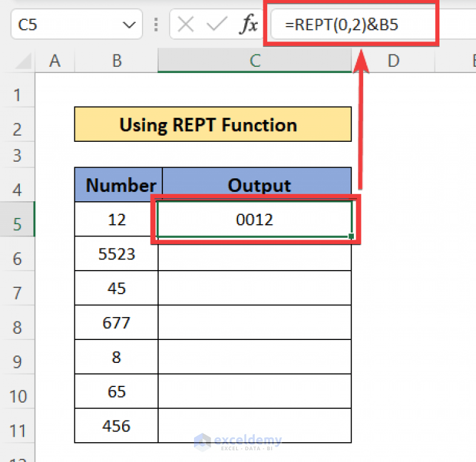Screen dimensions: 476x462
Task: Expand the Name Box dropdown arrow
Action: click(130, 25)
